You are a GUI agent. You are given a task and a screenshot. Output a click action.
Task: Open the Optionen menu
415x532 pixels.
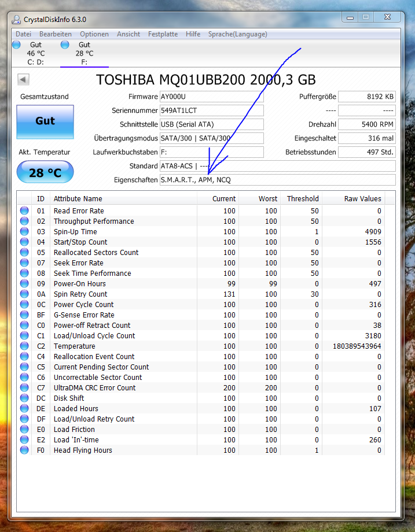94,34
